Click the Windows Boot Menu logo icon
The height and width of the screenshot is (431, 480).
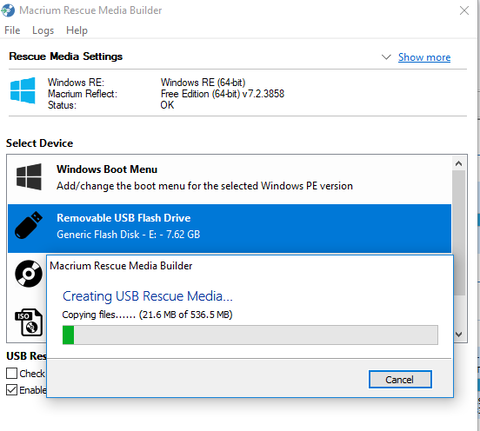(x=29, y=177)
